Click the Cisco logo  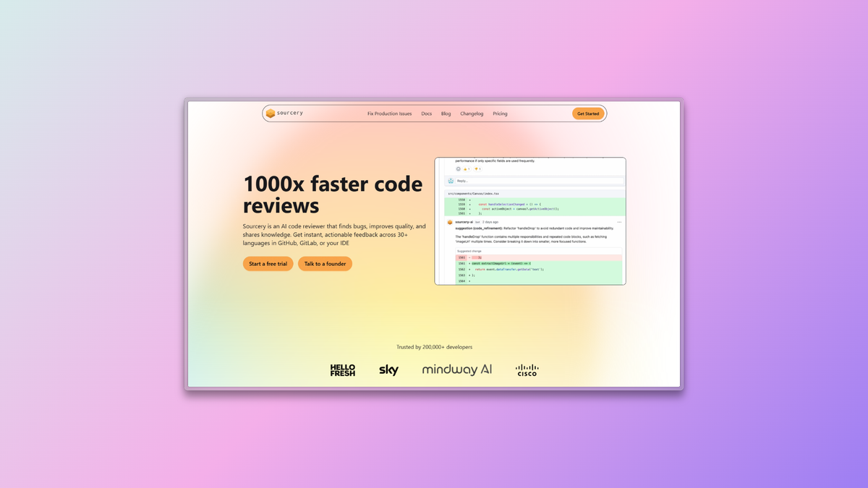click(x=527, y=369)
